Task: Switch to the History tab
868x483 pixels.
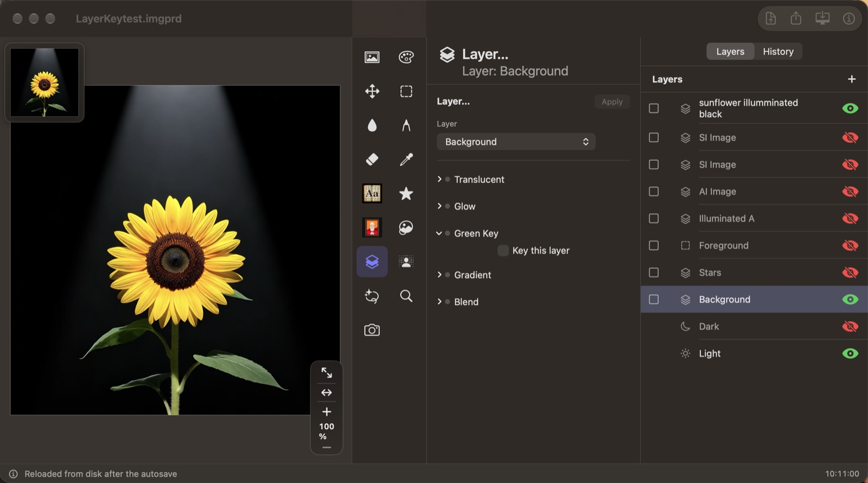Action: 778,52
